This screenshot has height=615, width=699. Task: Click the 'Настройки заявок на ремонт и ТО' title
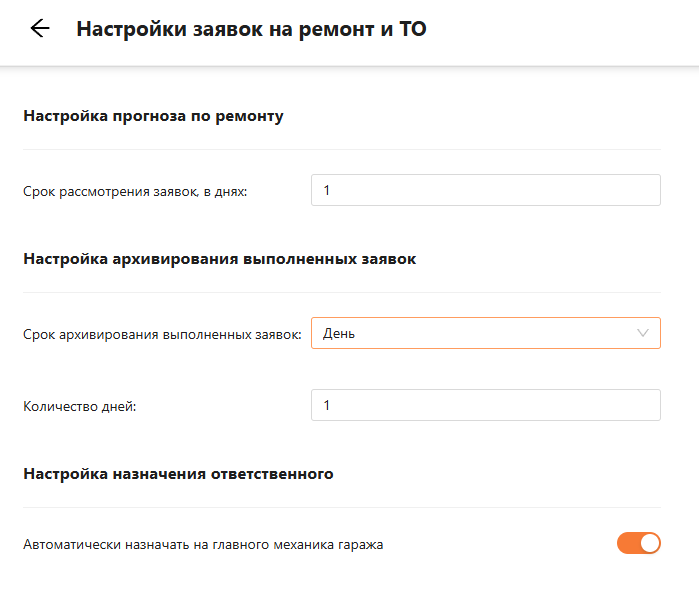pos(251,29)
